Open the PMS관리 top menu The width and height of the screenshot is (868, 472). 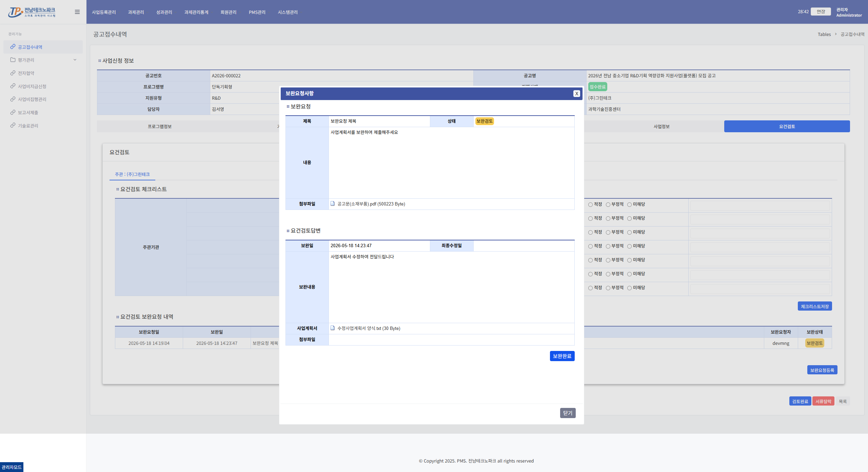click(x=257, y=12)
